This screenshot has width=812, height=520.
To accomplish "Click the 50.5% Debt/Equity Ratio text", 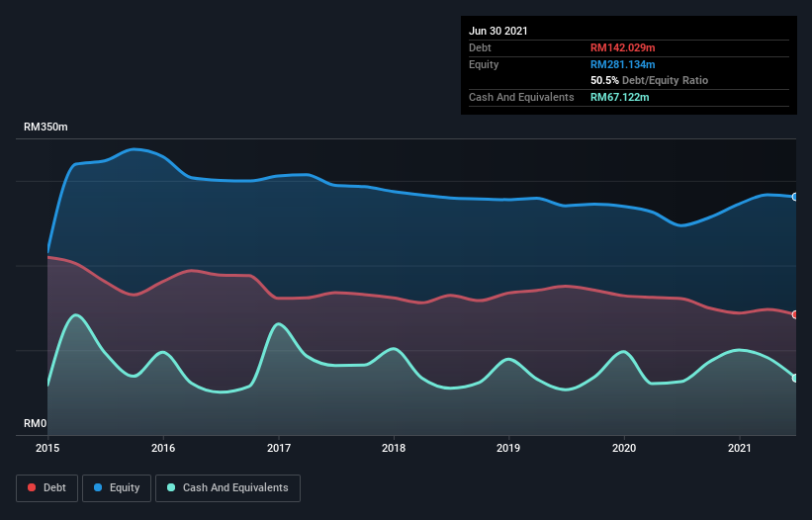I will point(650,80).
